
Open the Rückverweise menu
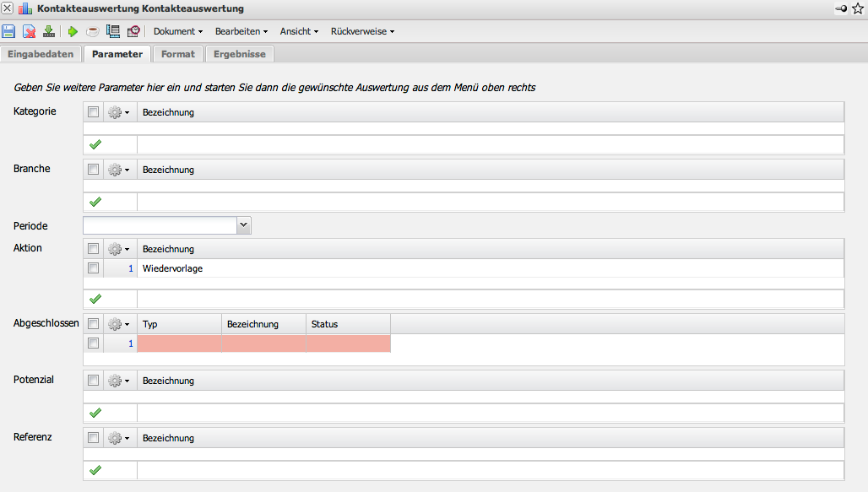(362, 31)
